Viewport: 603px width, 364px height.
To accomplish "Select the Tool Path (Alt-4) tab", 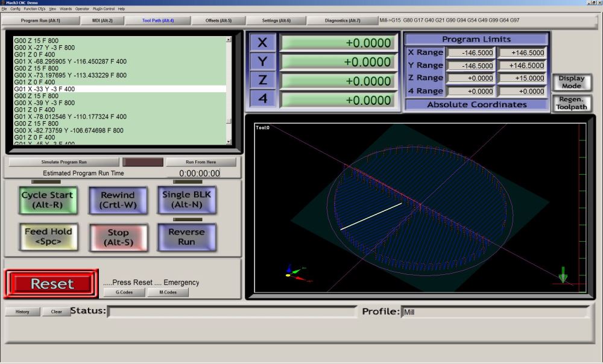I will click(158, 20).
